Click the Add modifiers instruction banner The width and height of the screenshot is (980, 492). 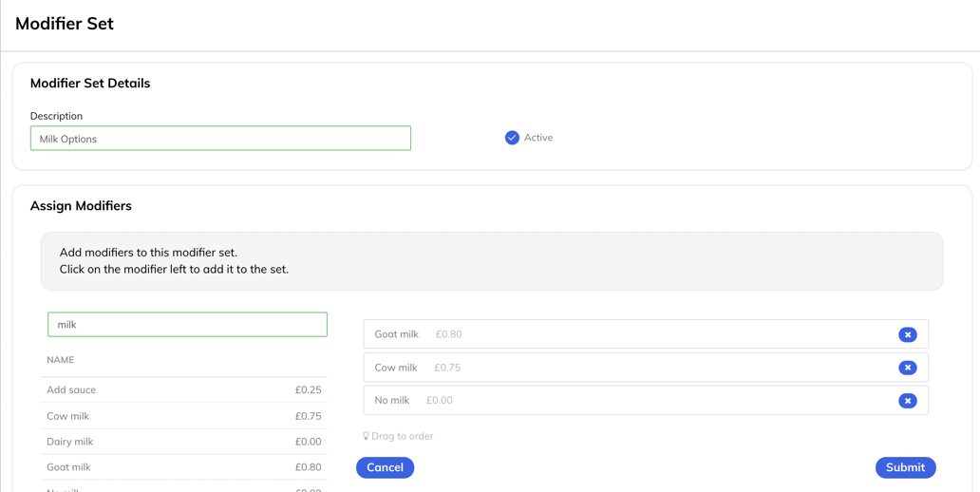click(491, 261)
